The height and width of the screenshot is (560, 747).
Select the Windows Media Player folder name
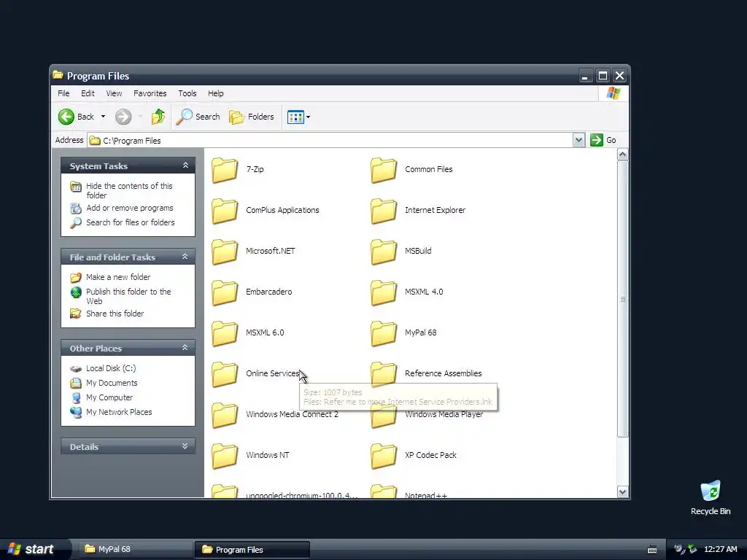click(444, 415)
